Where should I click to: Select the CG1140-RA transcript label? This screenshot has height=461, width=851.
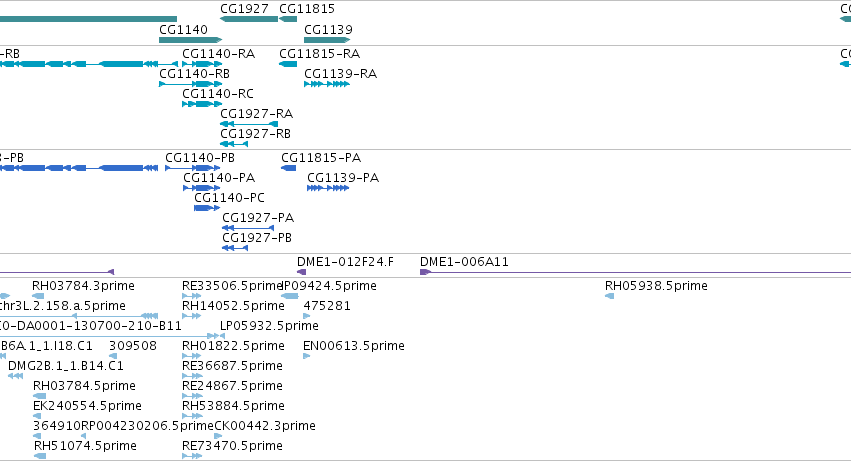218,54
